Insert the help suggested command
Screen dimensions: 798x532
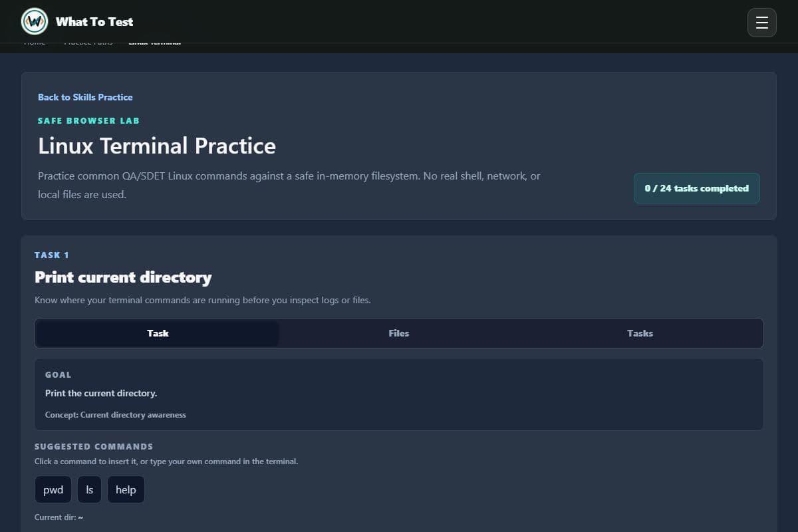click(126, 489)
